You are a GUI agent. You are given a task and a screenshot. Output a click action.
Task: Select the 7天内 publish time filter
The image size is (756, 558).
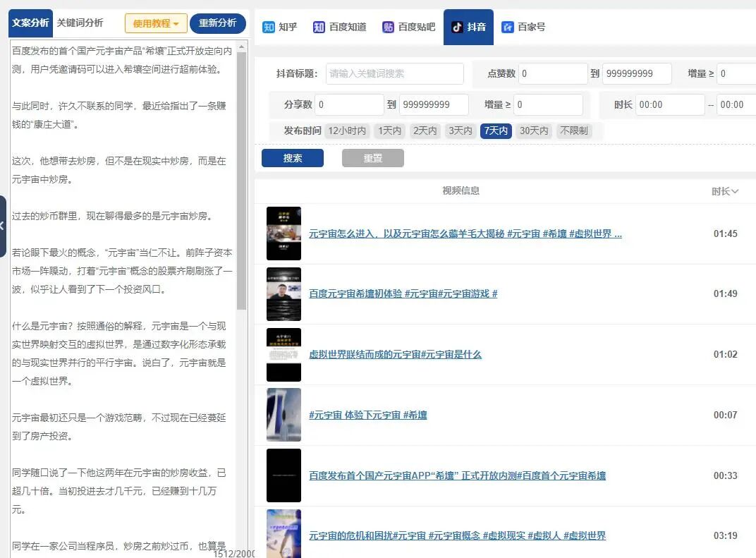pos(496,131)
